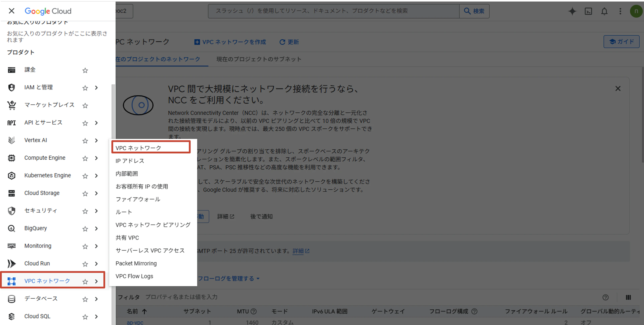
Task: Open the 課金 billing icon
Action: pos(12,70)
